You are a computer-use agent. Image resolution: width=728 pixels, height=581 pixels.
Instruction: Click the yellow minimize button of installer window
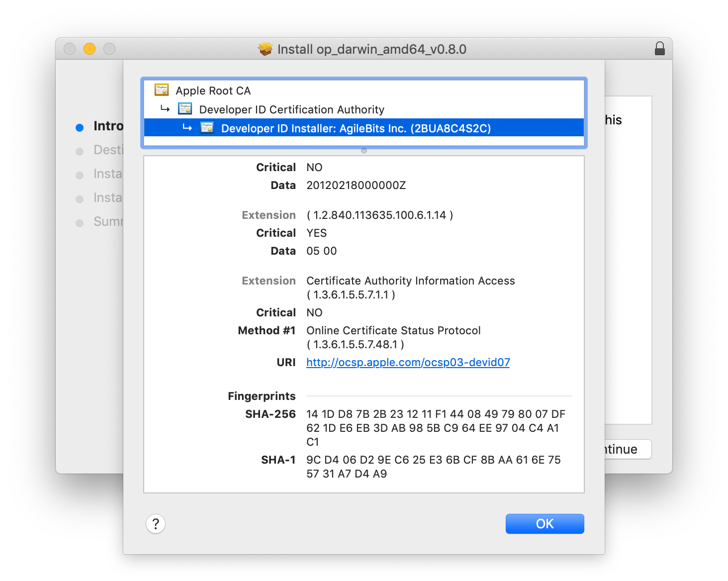pos(90,49)
